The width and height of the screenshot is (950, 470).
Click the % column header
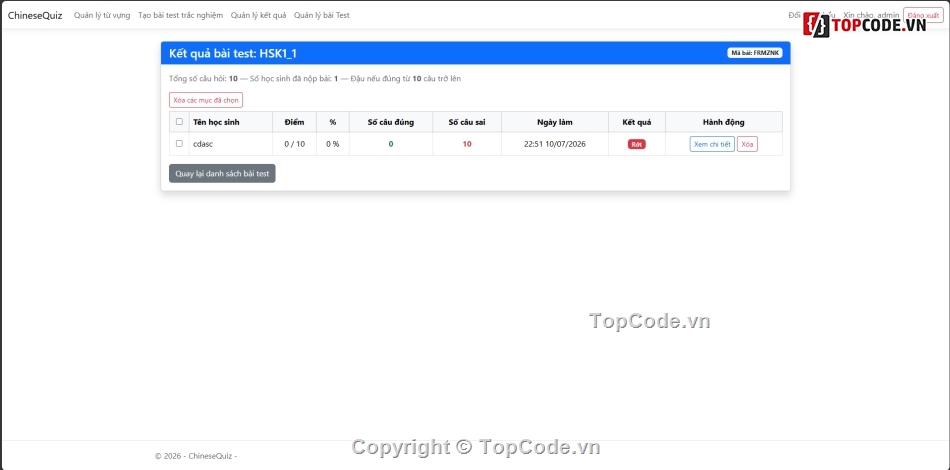(x=333, y=122)
